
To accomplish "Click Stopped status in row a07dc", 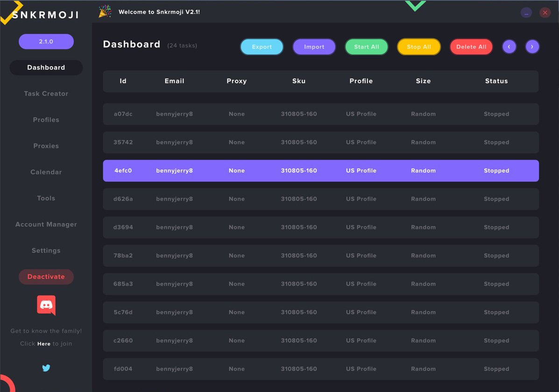I will point(496,114).
